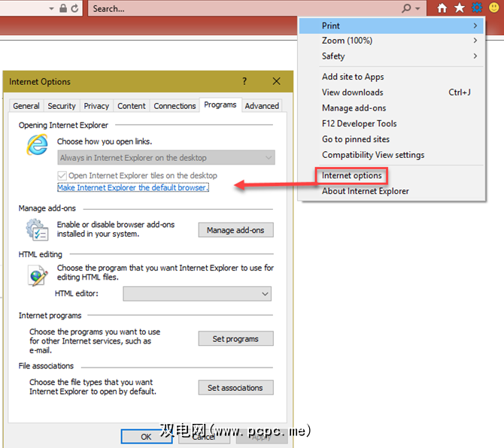The image size is (504, 448).
Task: Click the lock security icon
Action: [x=63, y=8]
